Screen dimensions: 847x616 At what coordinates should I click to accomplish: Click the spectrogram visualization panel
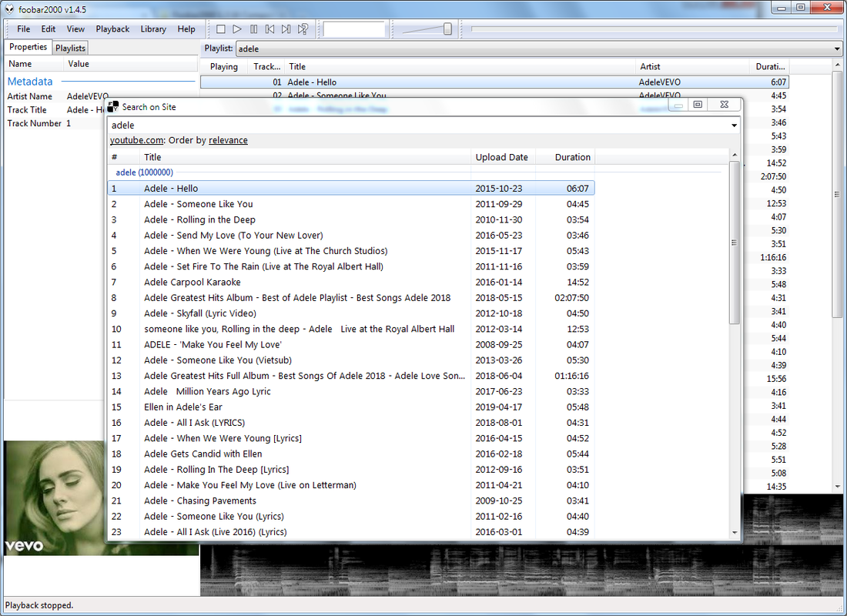point(523,570)
